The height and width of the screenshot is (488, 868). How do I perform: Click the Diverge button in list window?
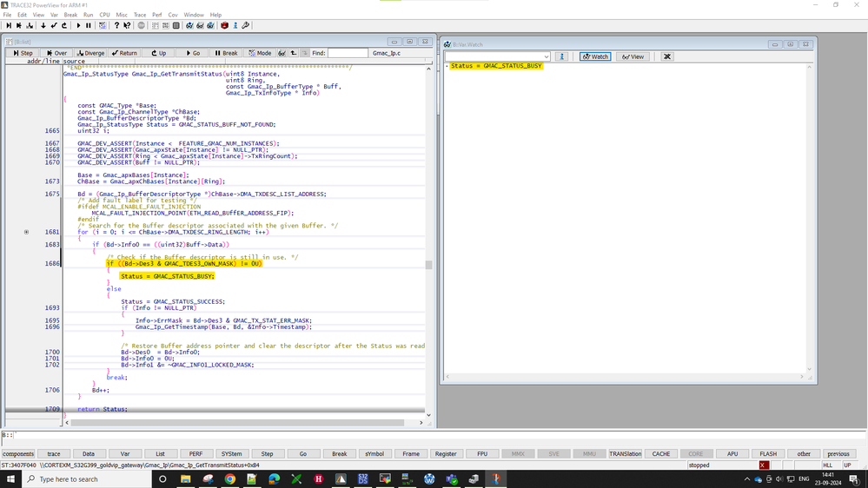(x=90, y=53)
